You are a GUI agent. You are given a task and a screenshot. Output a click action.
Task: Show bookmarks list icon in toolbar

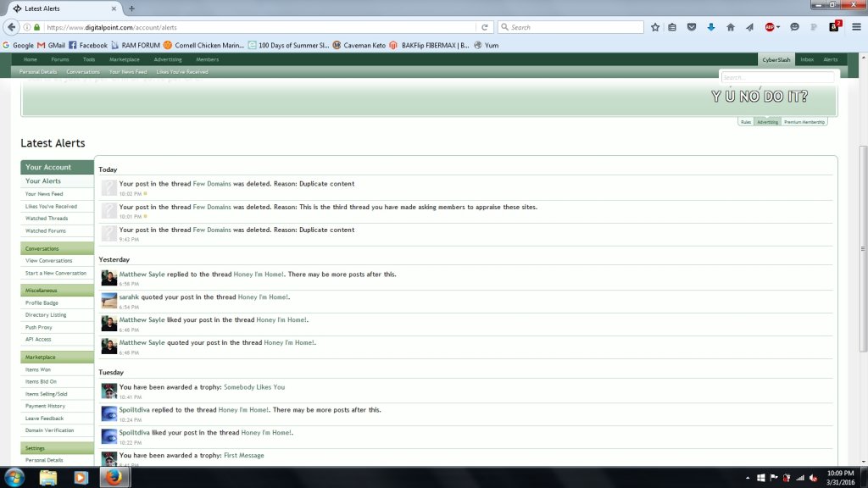click(x=672, y=27)
